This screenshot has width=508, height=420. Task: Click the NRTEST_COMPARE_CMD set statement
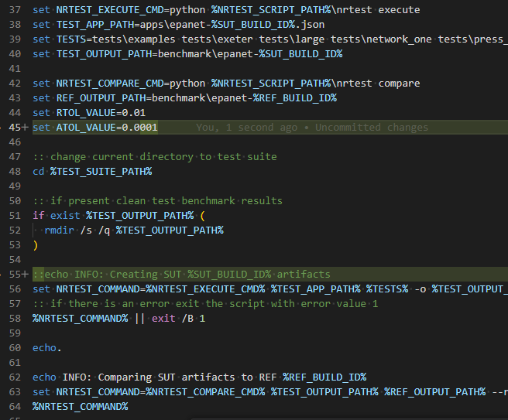[226, 84]
